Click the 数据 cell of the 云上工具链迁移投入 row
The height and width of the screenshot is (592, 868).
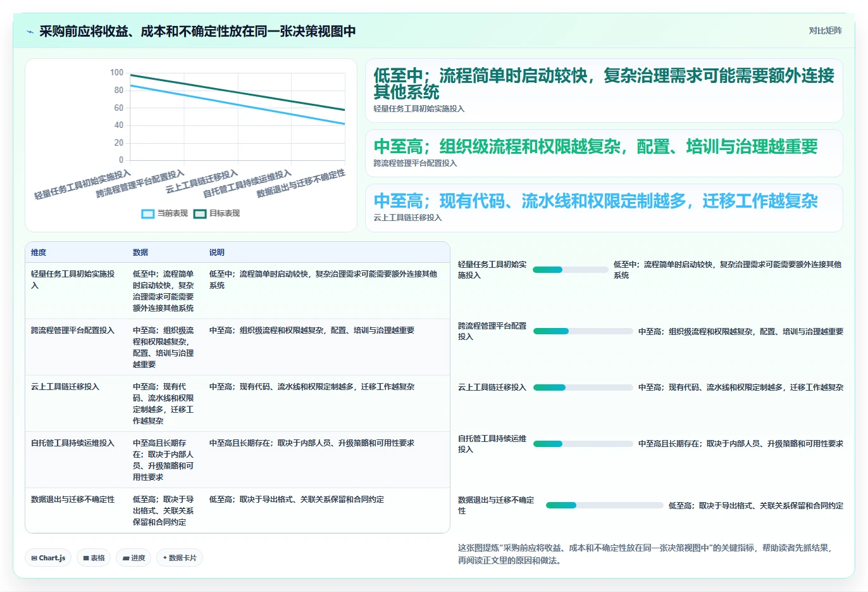tap(164, 404)
